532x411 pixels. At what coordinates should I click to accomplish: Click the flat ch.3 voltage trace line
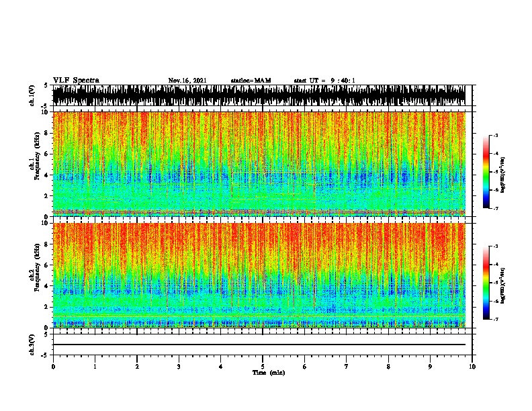pos(259,345)
